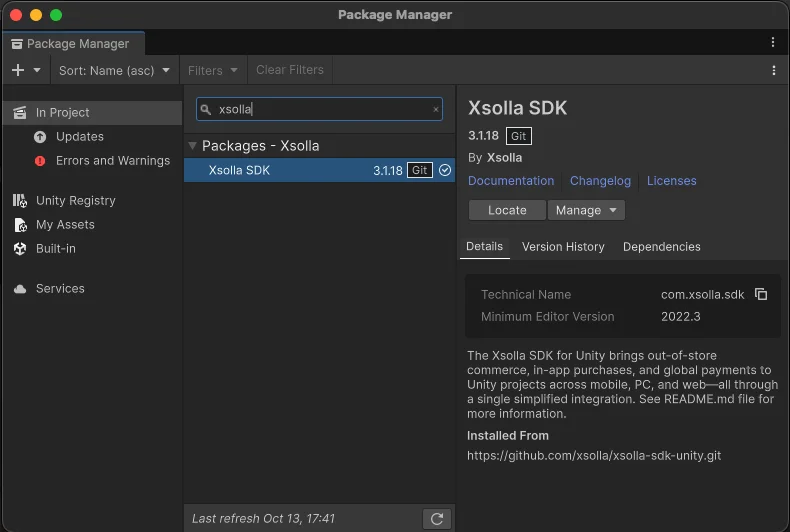Click the Last refresh Oct 13, 17:41 text
Image resolution: width=790 pixels, height=532 pixels.
tap(263, 518)
